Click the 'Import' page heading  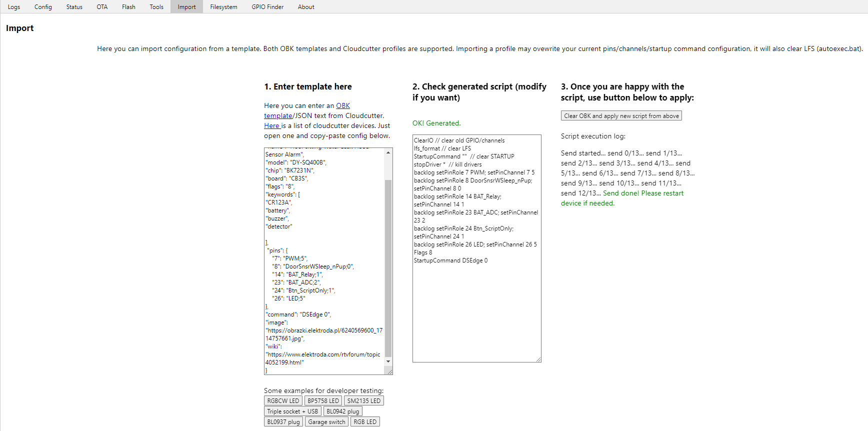tap(19, 28)
